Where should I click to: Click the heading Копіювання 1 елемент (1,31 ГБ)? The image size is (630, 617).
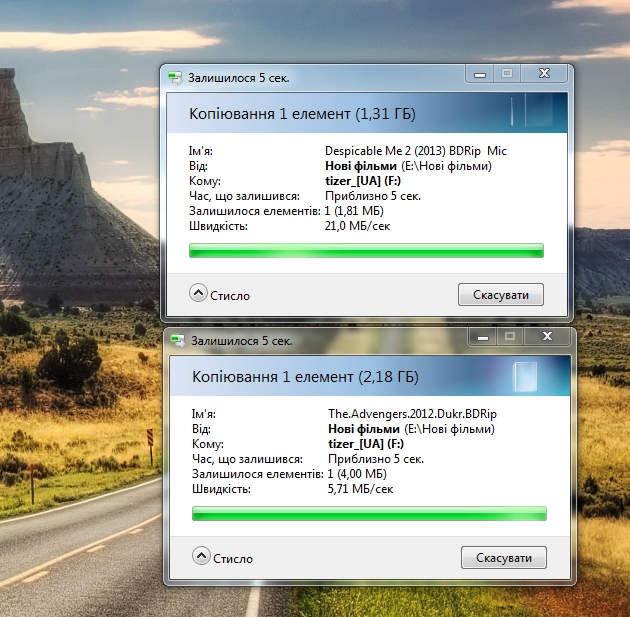point(302,114)
